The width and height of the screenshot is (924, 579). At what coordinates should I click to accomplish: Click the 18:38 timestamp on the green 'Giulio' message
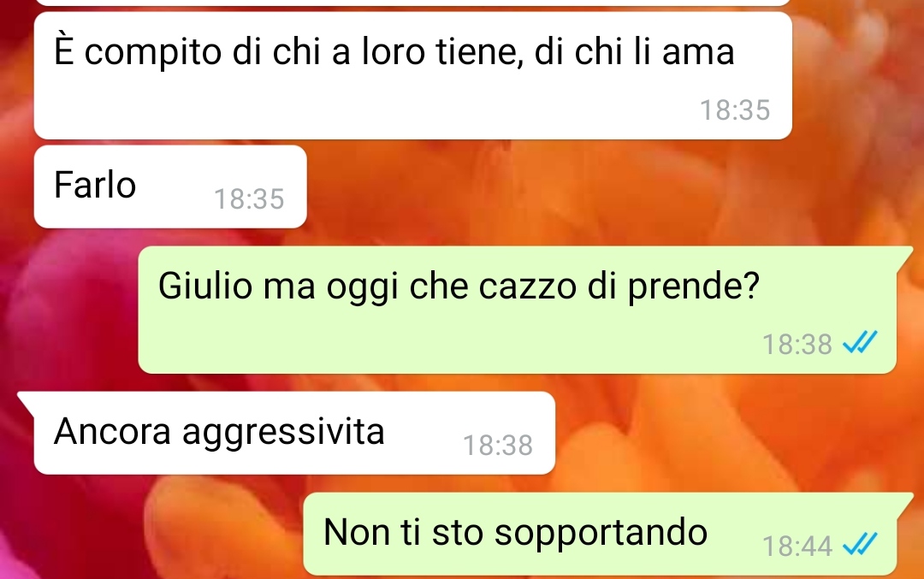(797, 344)
